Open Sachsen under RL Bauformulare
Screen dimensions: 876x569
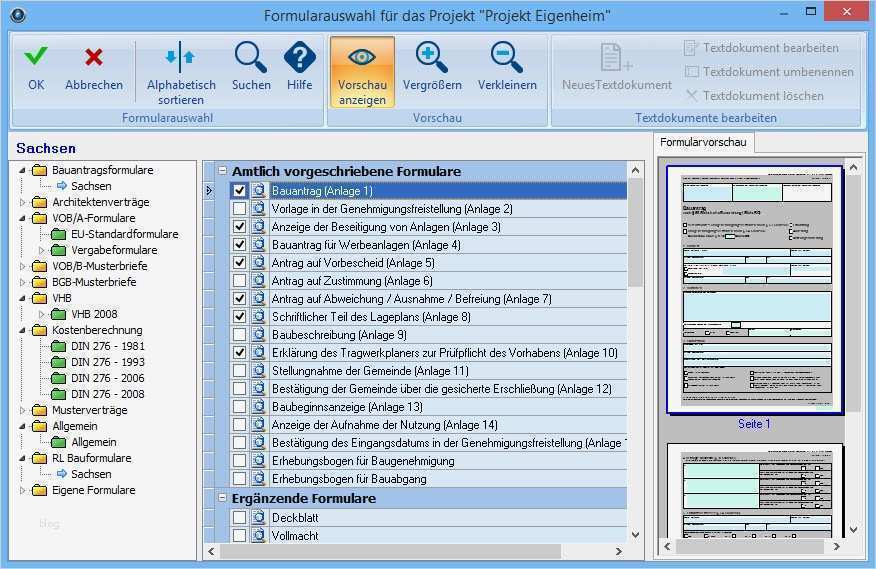91,475
